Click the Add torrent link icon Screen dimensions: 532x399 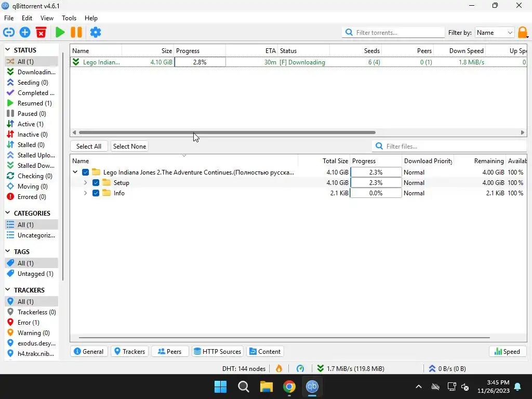9,32
